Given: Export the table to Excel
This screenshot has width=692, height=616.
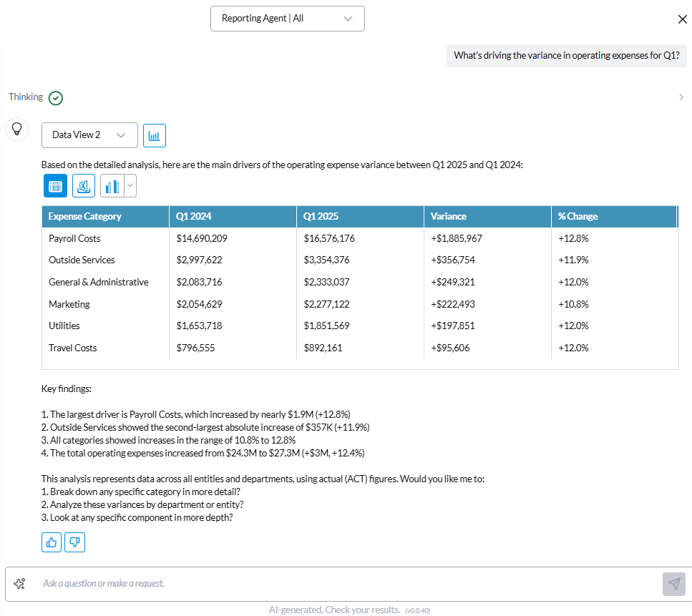Looking at the screenshot, I should point(83,185).
